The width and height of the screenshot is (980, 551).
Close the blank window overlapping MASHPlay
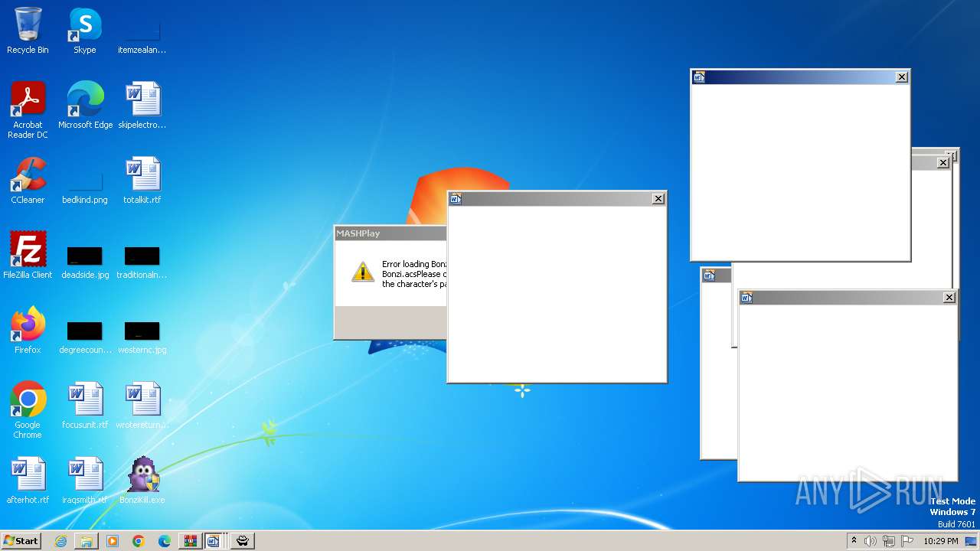658,199
